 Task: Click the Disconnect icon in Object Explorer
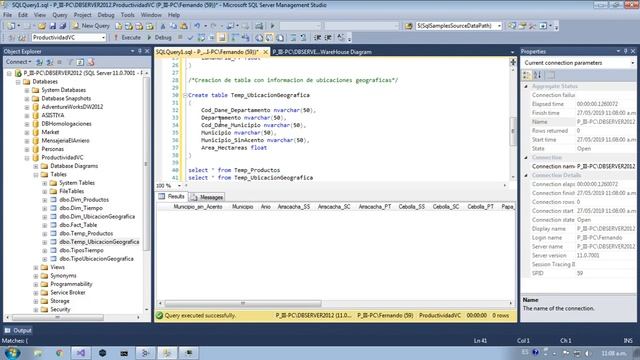tap(49, 62)
